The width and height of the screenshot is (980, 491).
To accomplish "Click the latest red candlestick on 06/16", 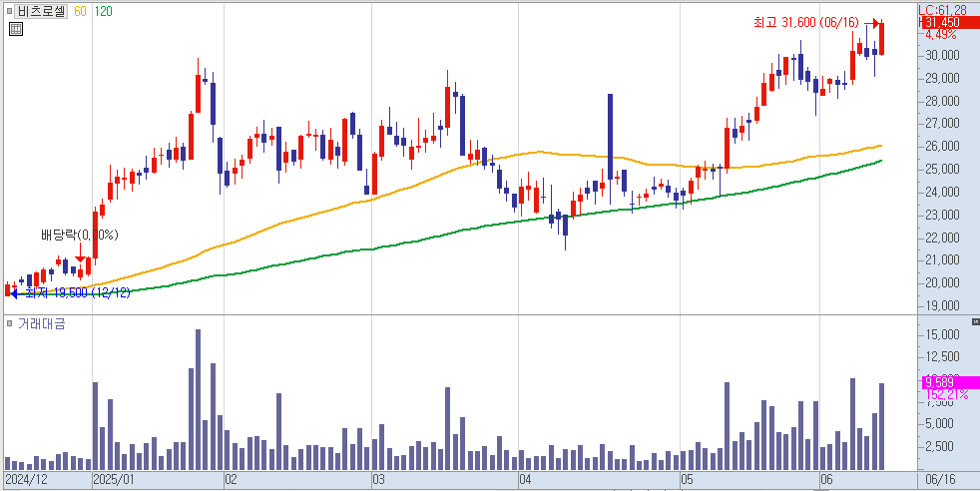I will (881, 39).
